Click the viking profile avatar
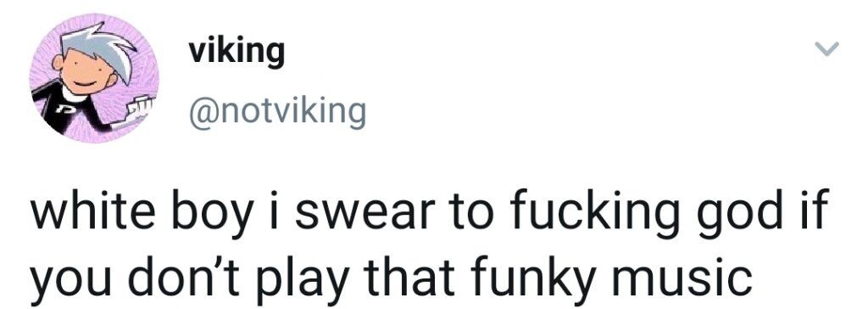 [94, 78]
